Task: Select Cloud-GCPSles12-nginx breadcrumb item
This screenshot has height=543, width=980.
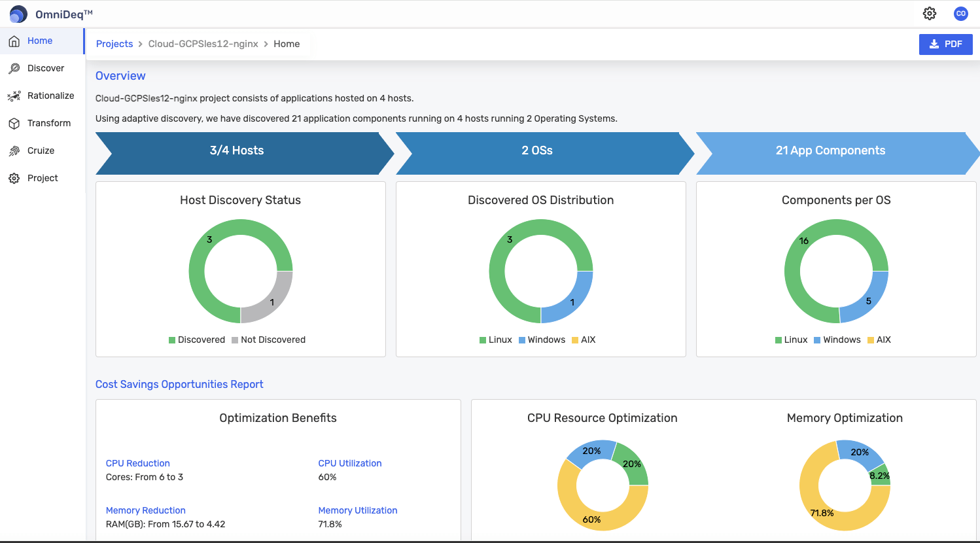Action: tap(203, 44)
